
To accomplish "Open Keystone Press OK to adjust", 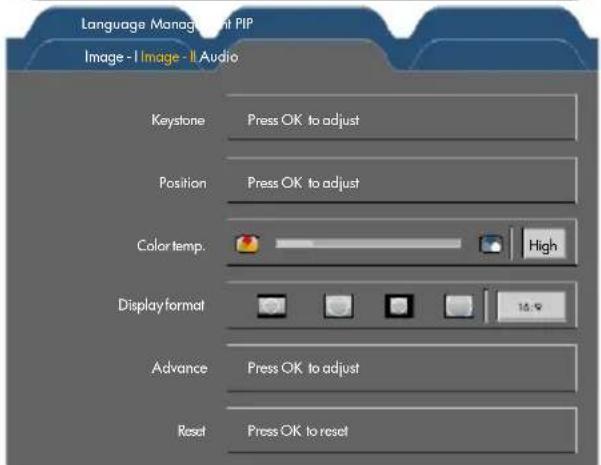I will point(402,118).
